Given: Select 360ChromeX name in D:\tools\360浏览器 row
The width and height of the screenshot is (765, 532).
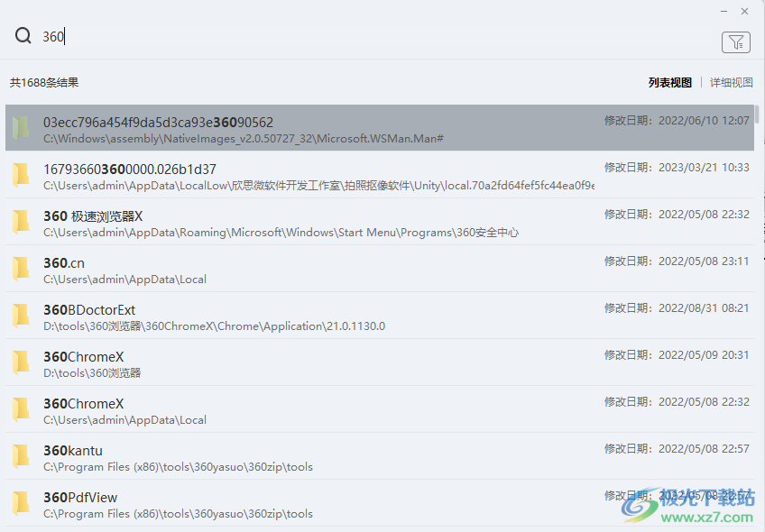Looking at the screenshot, I should point(83,356).
